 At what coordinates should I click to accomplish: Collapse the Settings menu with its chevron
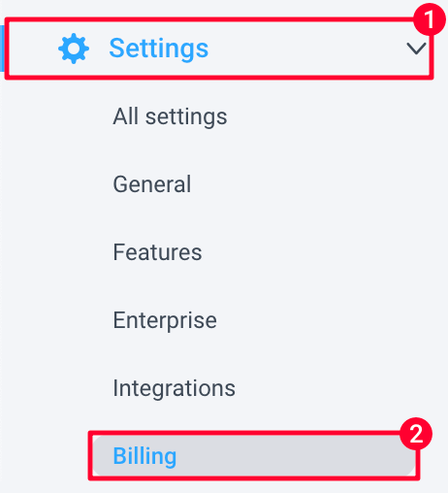[x=416, y=49]
